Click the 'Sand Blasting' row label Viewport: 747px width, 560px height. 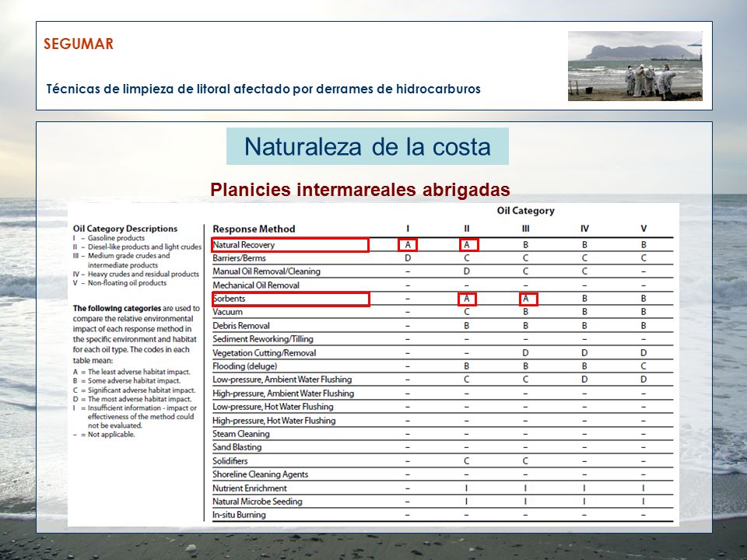click(237, 447)
